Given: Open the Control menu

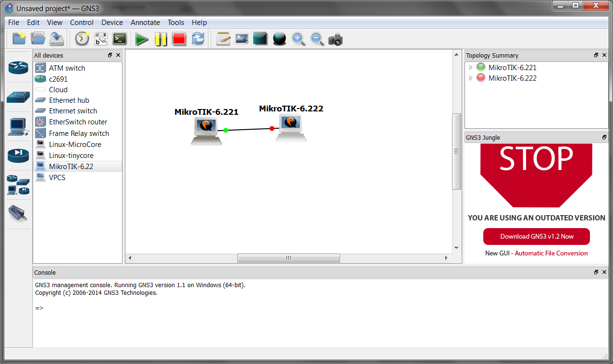Looking at the screenshot, I should coord(82,22).
